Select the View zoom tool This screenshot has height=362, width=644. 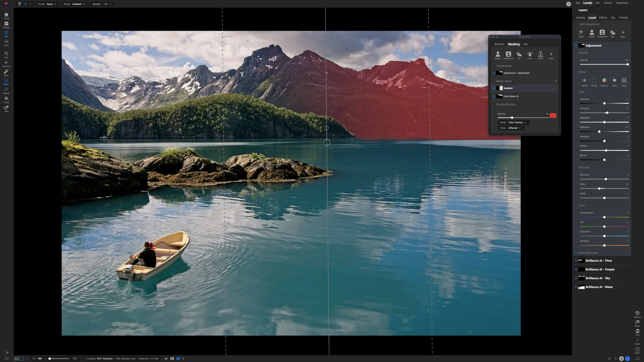coord(6,109)
